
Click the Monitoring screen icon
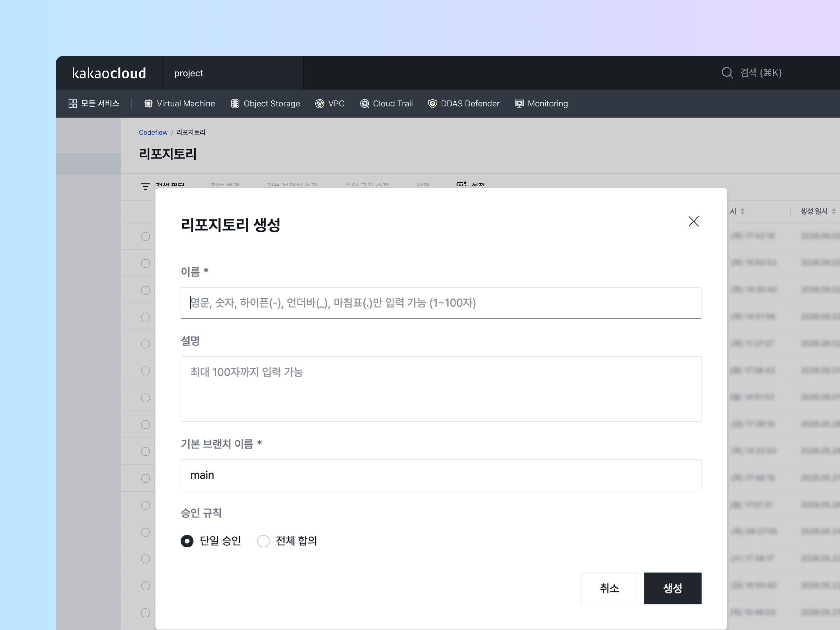[519, 103]
